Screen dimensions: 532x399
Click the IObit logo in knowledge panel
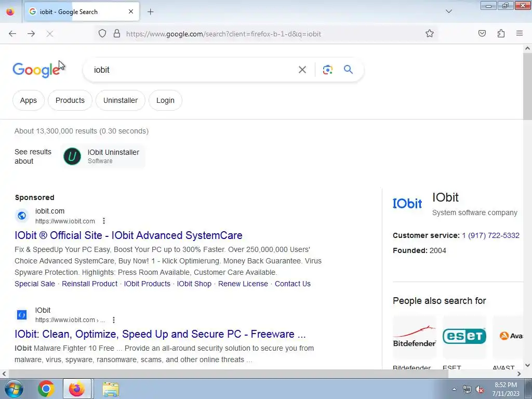(x=407, y=204)
